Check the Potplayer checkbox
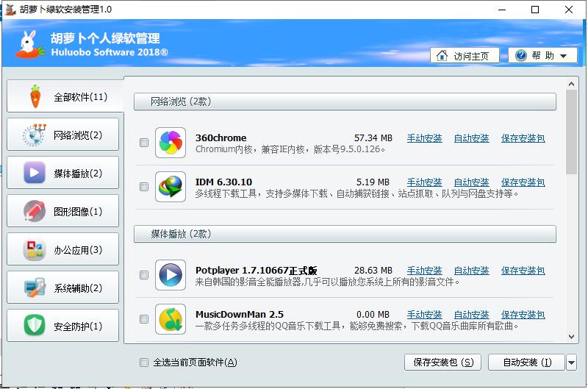Image resolution: width=588 pixels, height=389 pixels. (144, 275)
